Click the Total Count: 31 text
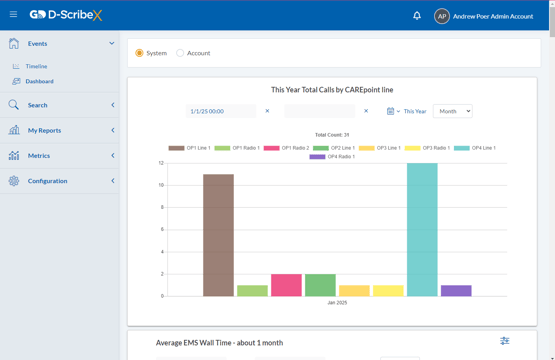Viewport: 555px width, 360px height. (x=332, y=135)
